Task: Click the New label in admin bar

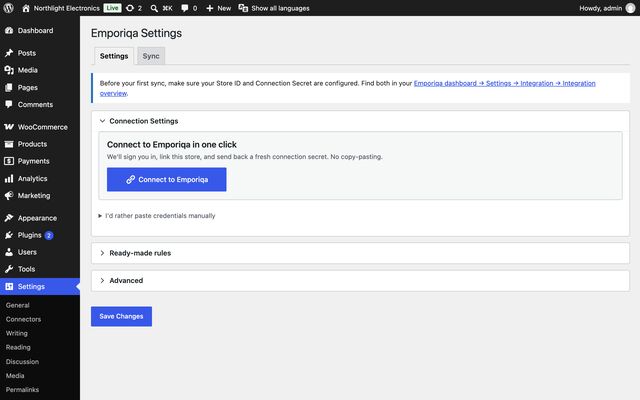Action: point(224,8)
